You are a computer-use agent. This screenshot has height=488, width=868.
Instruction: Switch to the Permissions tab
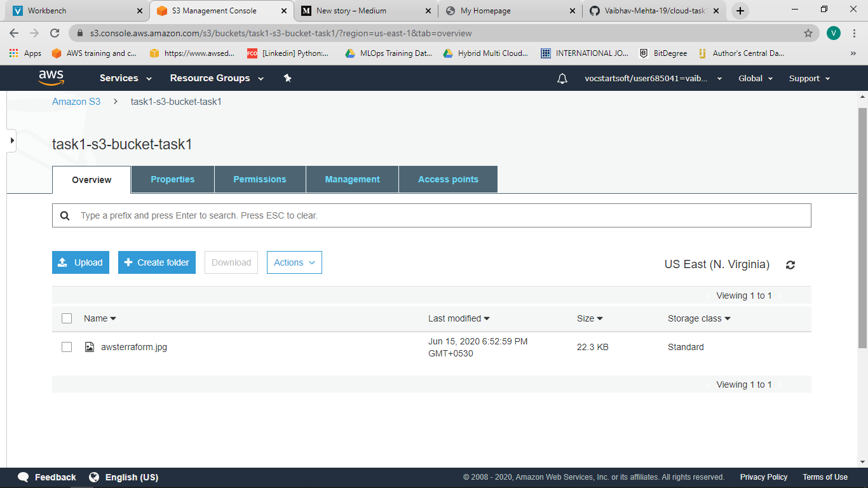click(260, 179)
